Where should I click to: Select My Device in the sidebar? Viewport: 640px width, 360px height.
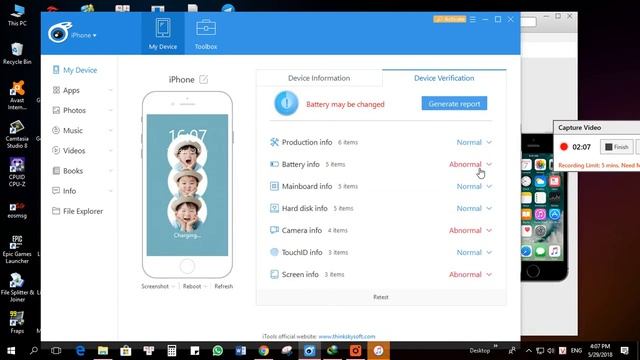(75, 70)
